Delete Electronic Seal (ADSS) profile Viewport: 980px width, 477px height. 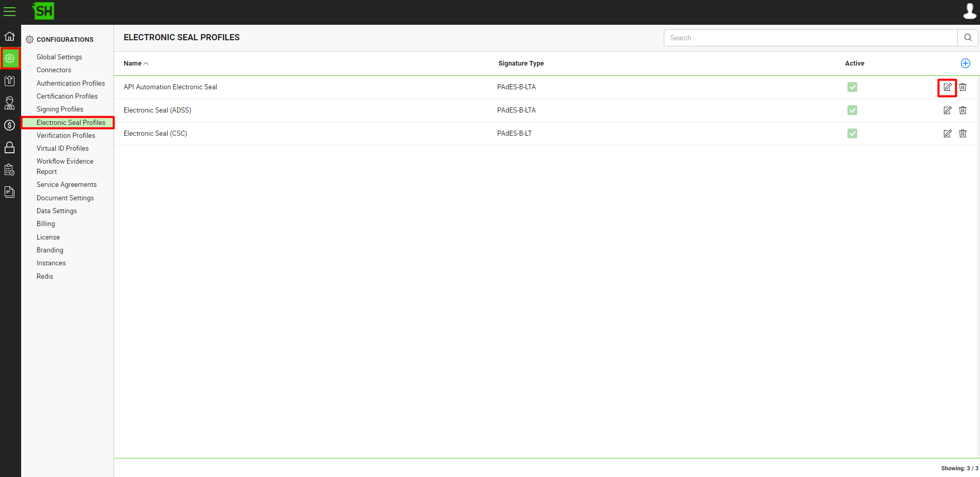tap(962, 110)
